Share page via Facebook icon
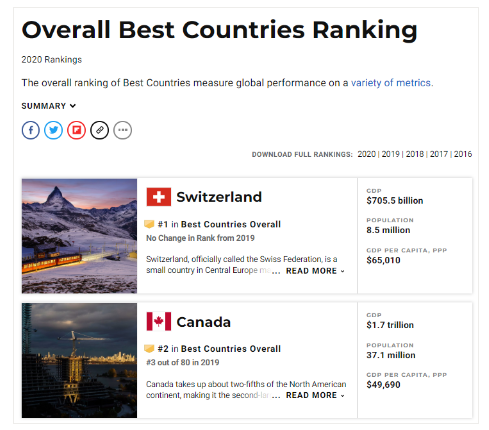This screenshot has width=489, height=430. pos(31,130)
